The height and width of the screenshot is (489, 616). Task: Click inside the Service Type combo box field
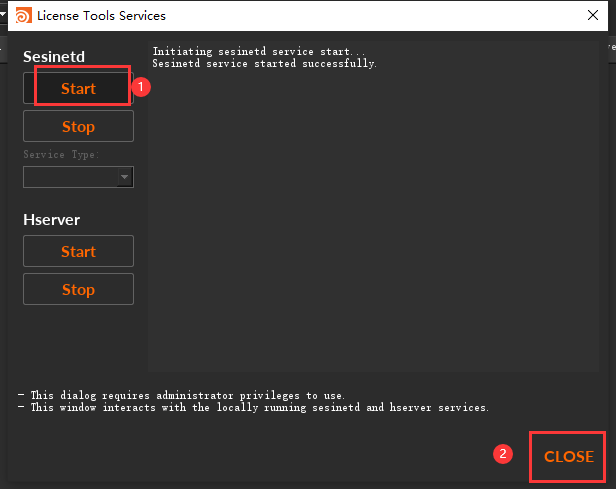pos(69,177)
